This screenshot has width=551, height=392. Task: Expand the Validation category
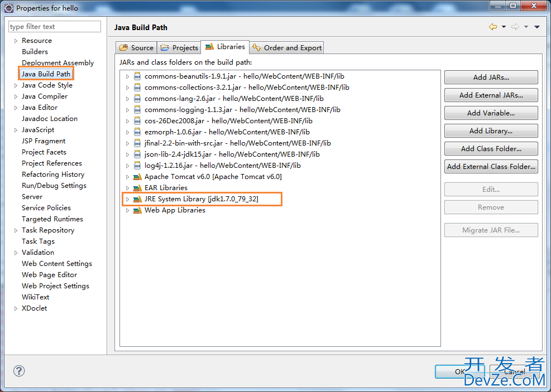(x=16, y=253)
